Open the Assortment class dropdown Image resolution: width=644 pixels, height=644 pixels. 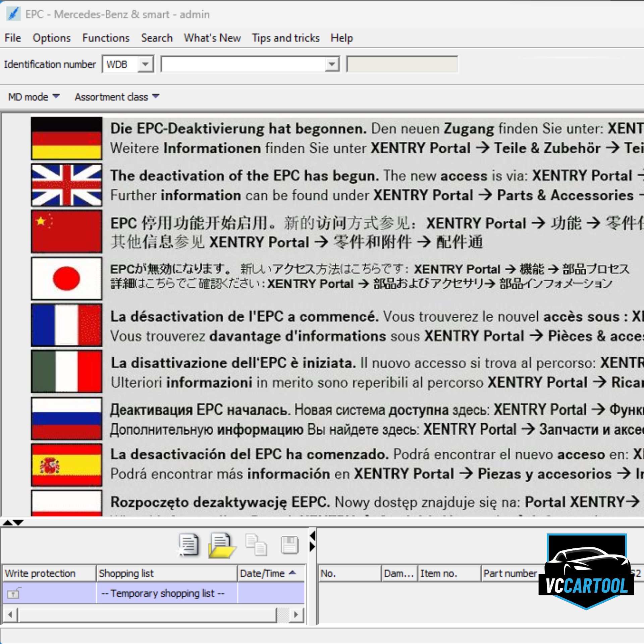(117, 97)
